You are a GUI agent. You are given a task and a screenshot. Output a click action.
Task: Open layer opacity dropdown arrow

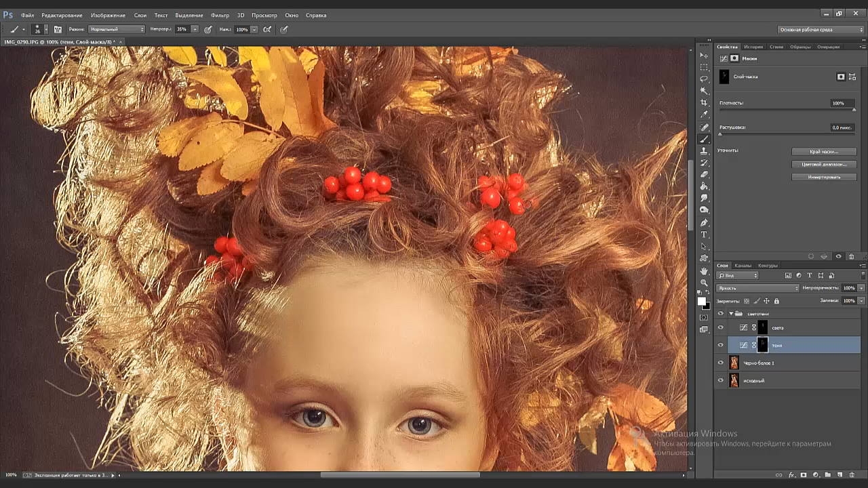[861, 288]
